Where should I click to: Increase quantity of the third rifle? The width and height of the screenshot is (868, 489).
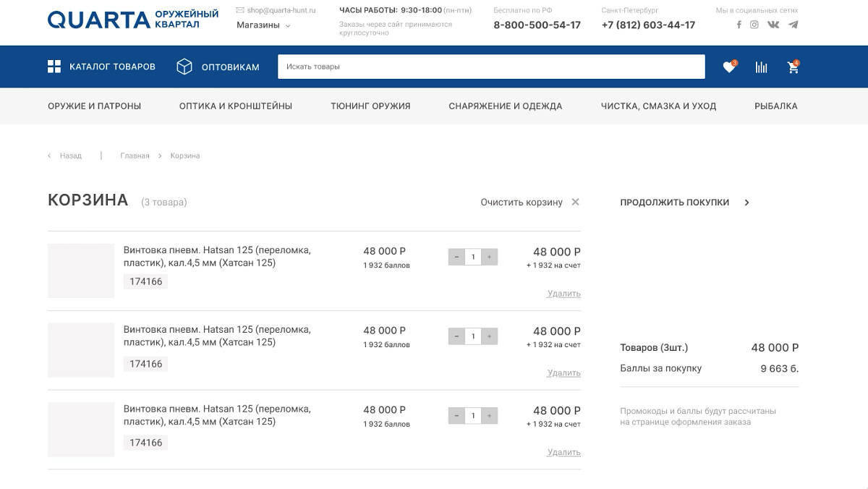pos(490,416)
